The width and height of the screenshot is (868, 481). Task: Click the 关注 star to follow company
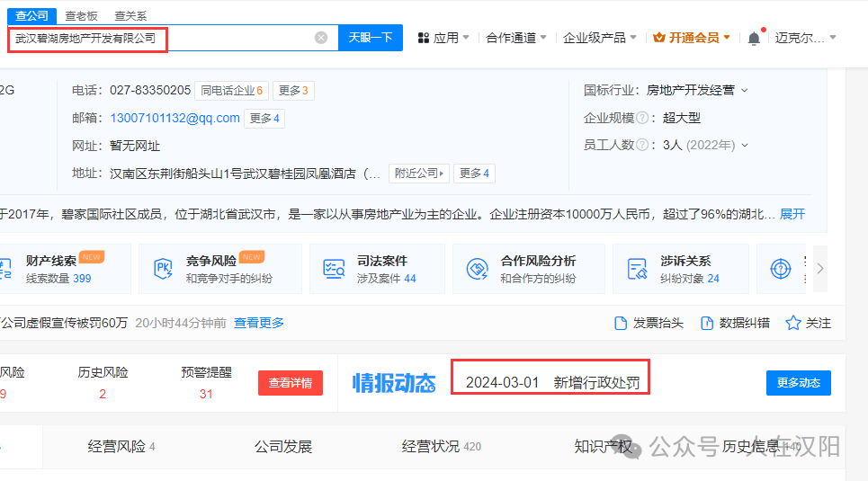click(x=793, y=323)
